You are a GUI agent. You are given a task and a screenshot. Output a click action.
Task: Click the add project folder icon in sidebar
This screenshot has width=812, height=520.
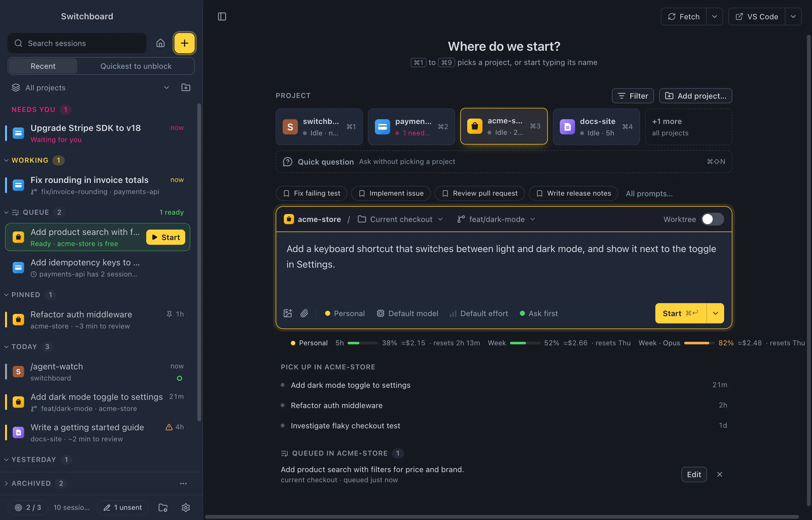[x=186, y=88]
